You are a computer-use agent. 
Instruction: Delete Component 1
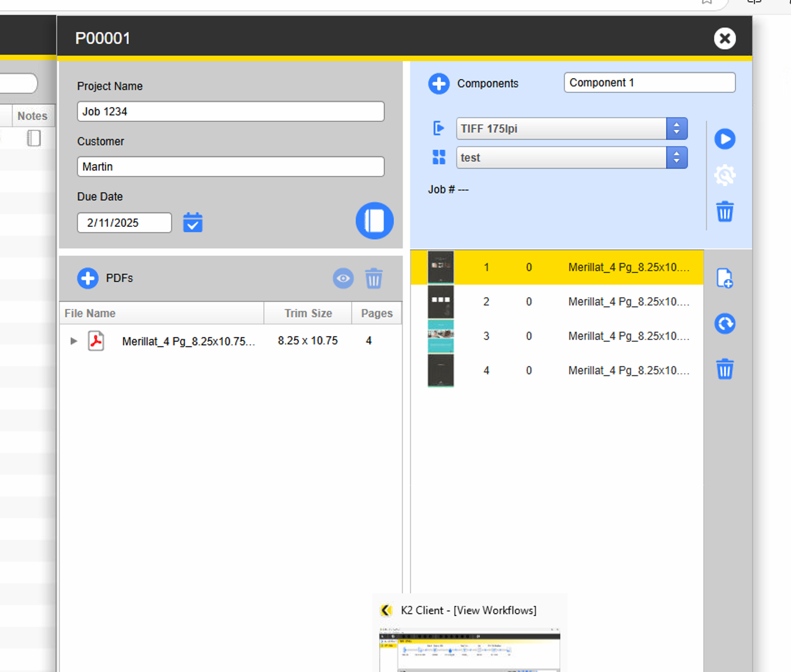(x=725, y=211)
